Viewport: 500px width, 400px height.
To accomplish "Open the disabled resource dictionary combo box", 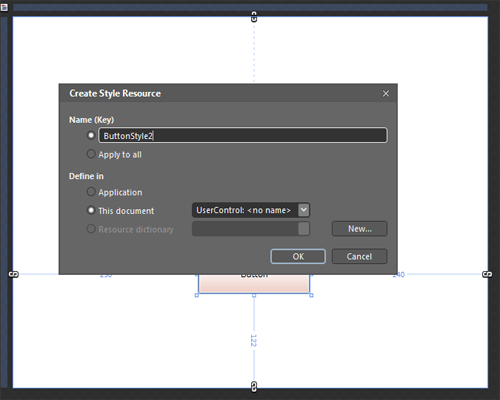I will click(x=251, y=229).
